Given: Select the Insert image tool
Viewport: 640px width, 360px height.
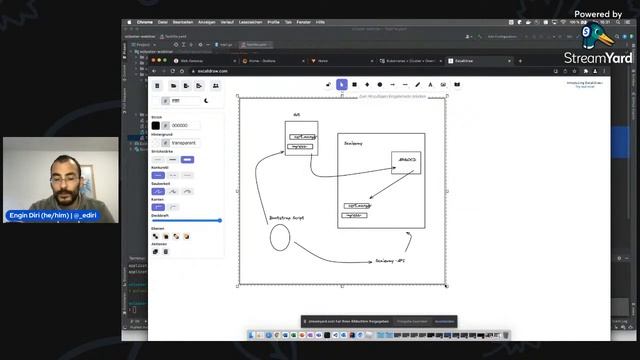Looking at the screenshot, I should click(443, 84).
